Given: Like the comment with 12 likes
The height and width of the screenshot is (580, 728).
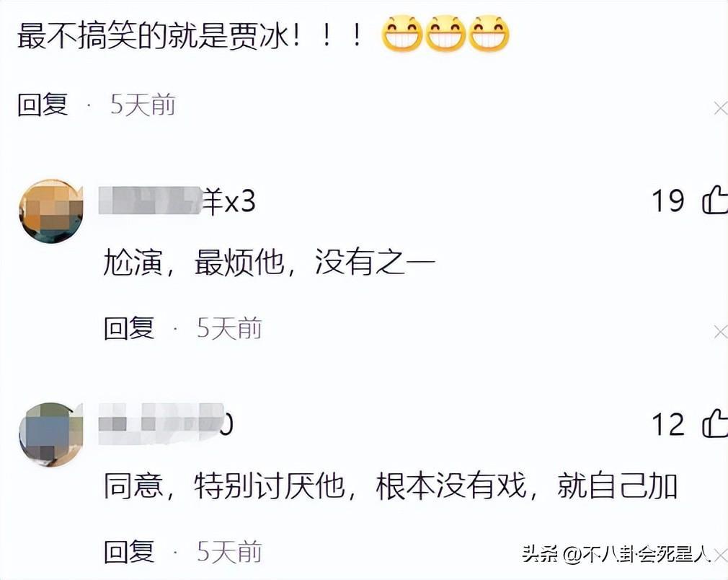Looking at the screenshot, I should tap(715, 423).
